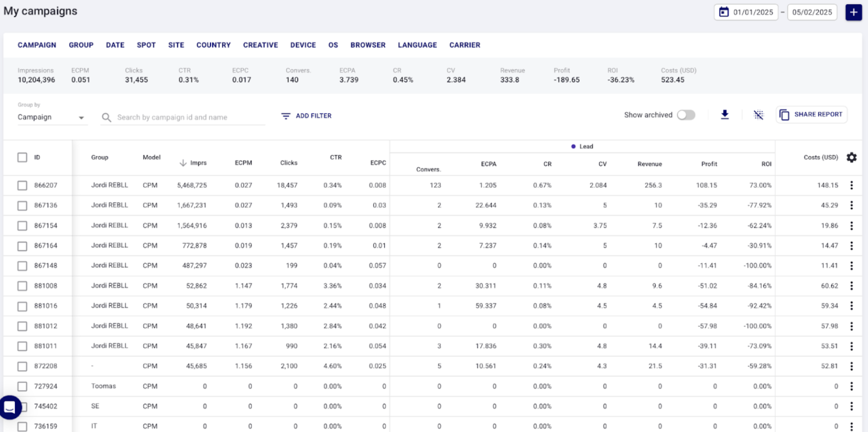Toggle the Show archived switch
This screenshot has width=868, height=432.
686,115
